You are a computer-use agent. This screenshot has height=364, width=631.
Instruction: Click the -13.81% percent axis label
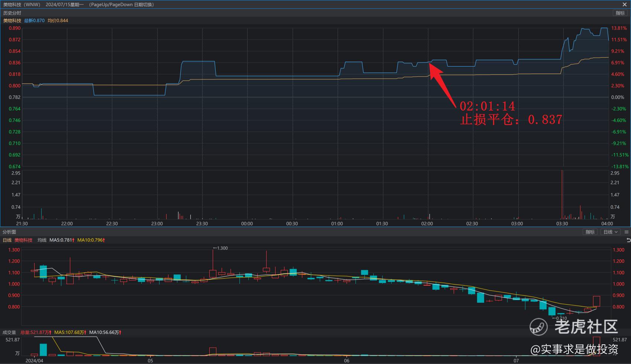click(619, 166)
